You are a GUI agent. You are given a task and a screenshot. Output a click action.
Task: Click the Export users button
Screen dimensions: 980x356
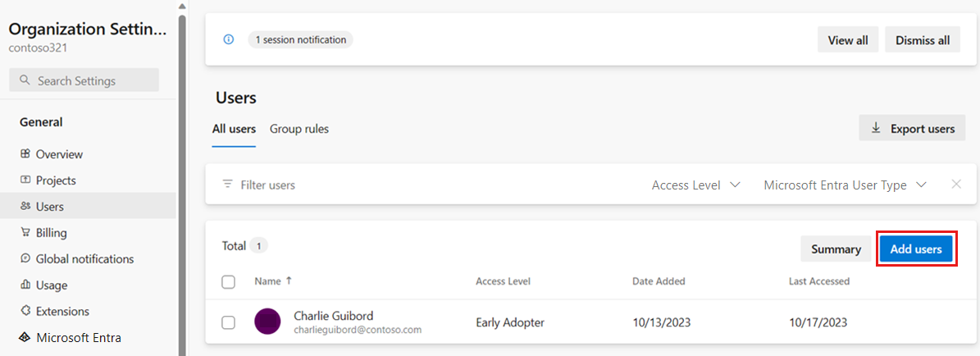click(913, 128)
